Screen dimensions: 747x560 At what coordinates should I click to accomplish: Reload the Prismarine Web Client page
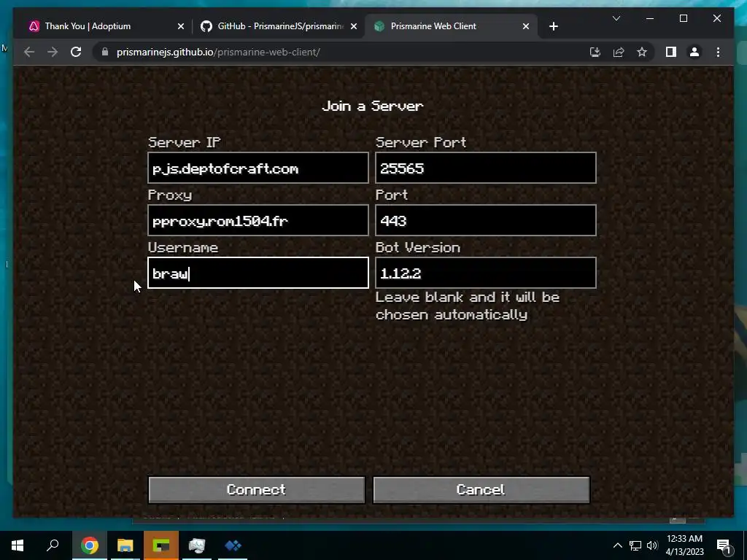coord(76,52)
